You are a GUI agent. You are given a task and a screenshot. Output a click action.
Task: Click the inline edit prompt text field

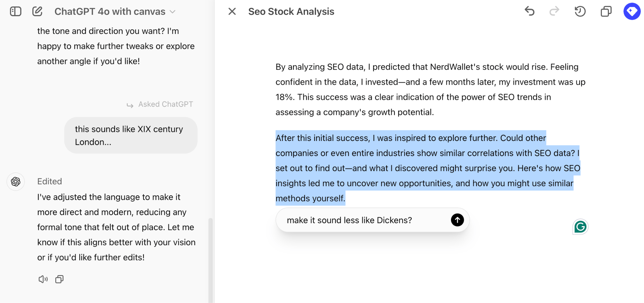pos(362,220)
